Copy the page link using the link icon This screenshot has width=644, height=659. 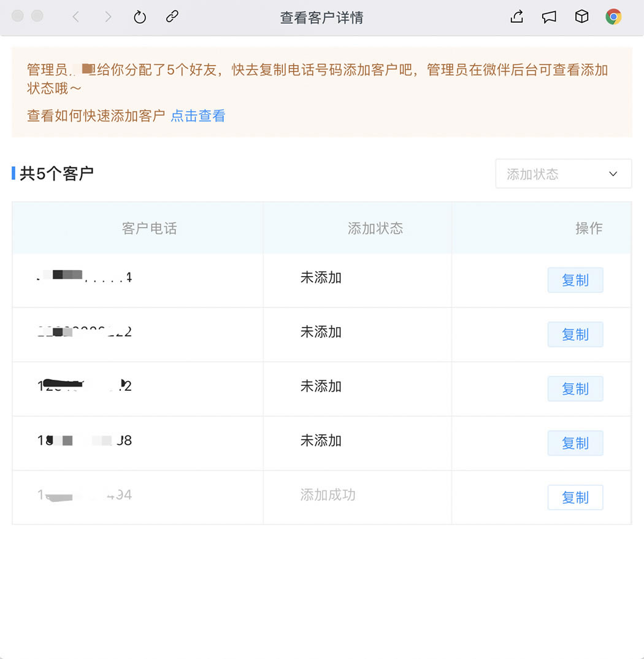[x=172, y=17]
